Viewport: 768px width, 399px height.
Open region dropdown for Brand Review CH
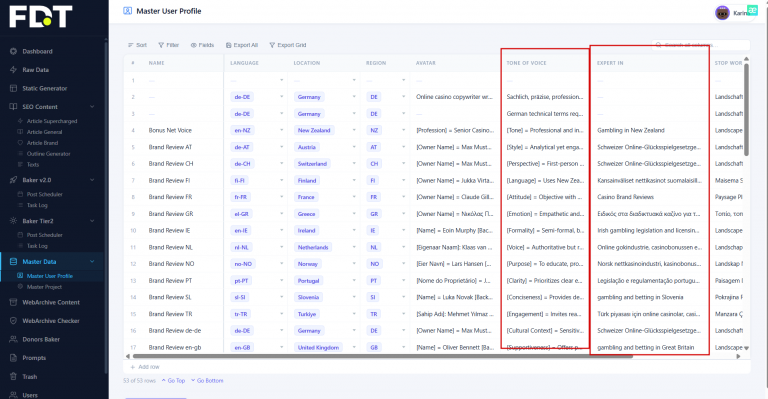[404, 164]
